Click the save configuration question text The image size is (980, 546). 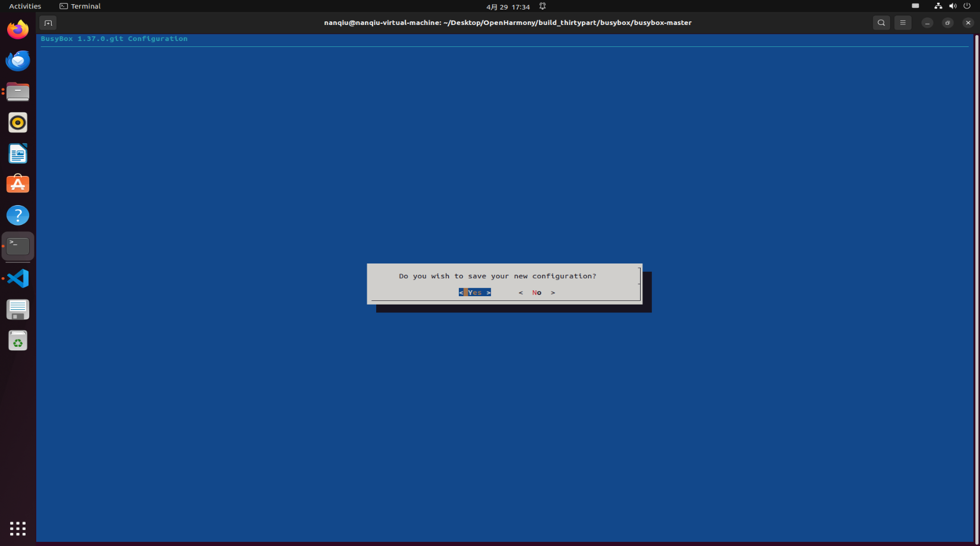pyautogui.click(x=497, y=276)
